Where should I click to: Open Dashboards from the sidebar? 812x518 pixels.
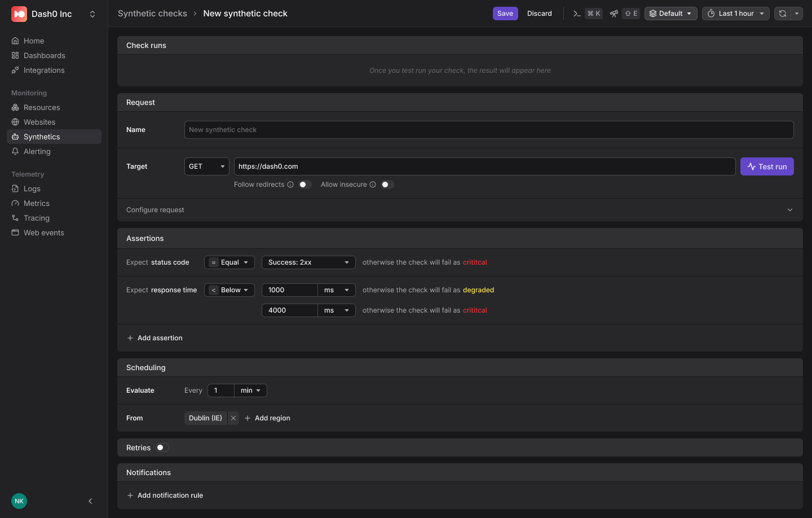[54, 55]
